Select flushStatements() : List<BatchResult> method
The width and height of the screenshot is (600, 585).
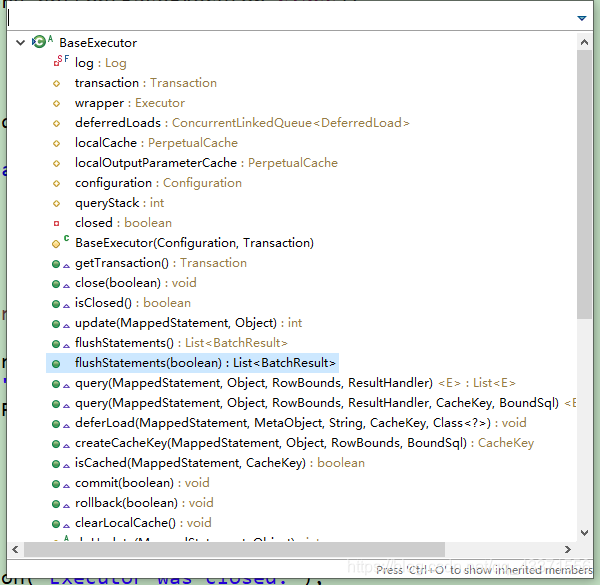pos(181,343)
